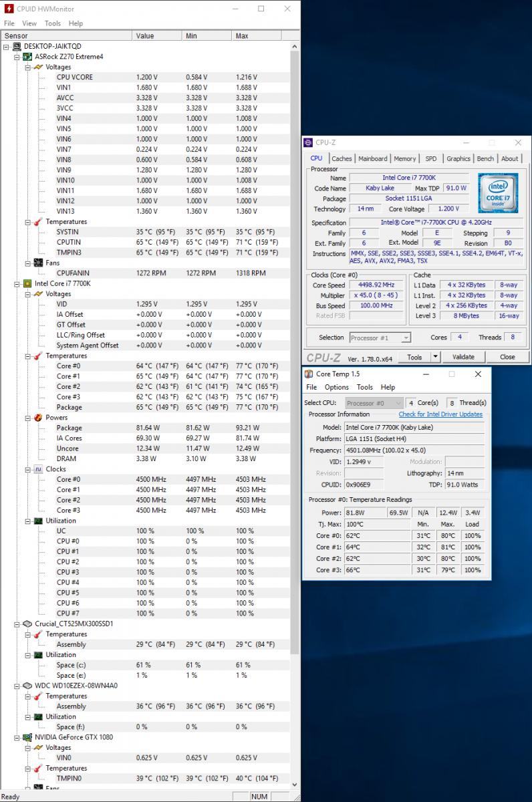The image size is (532, 802).
Task: Open HWMonitor Tools menu
Action: coord(53,23)
